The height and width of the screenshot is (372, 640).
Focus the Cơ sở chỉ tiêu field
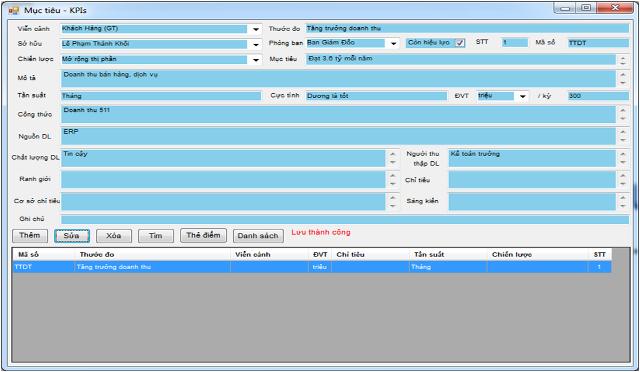[223, 202]
